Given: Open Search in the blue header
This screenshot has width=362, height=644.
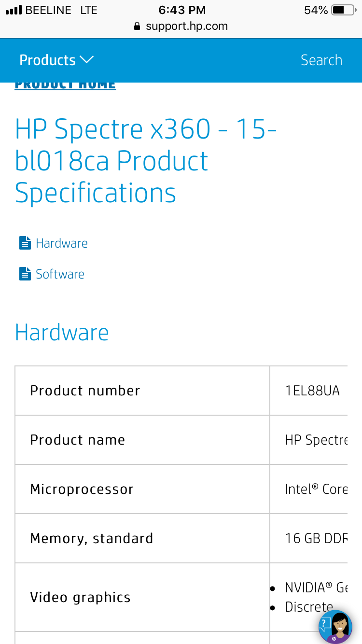Looking at the screenshot, I should pyautogui.click(x=321, y=60).
